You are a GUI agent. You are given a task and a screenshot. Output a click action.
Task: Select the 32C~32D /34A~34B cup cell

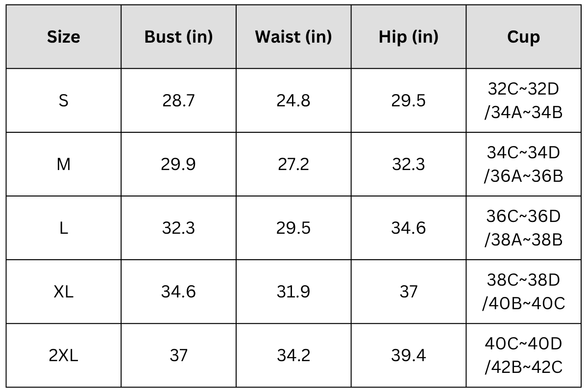point(523,100)
